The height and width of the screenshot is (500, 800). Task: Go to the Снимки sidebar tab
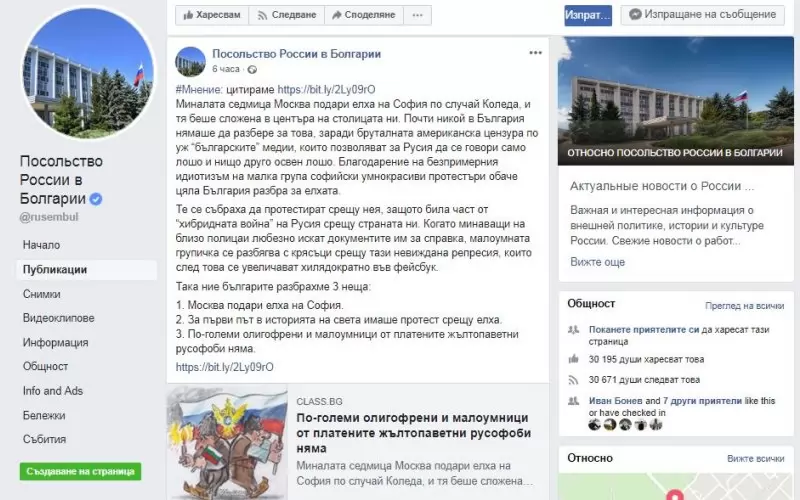42,294
